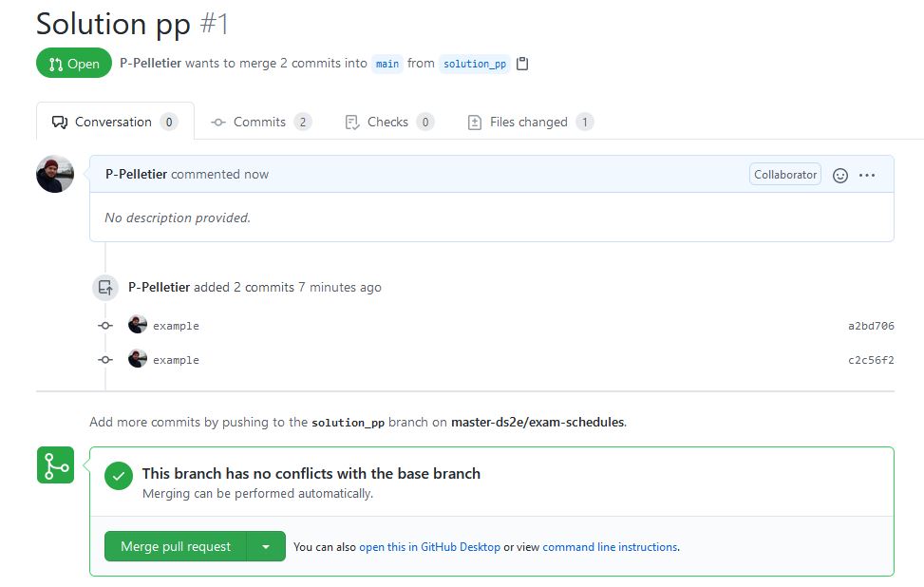924x587 pixels.
Task: View command line instructions link
Action: point(610,547)
